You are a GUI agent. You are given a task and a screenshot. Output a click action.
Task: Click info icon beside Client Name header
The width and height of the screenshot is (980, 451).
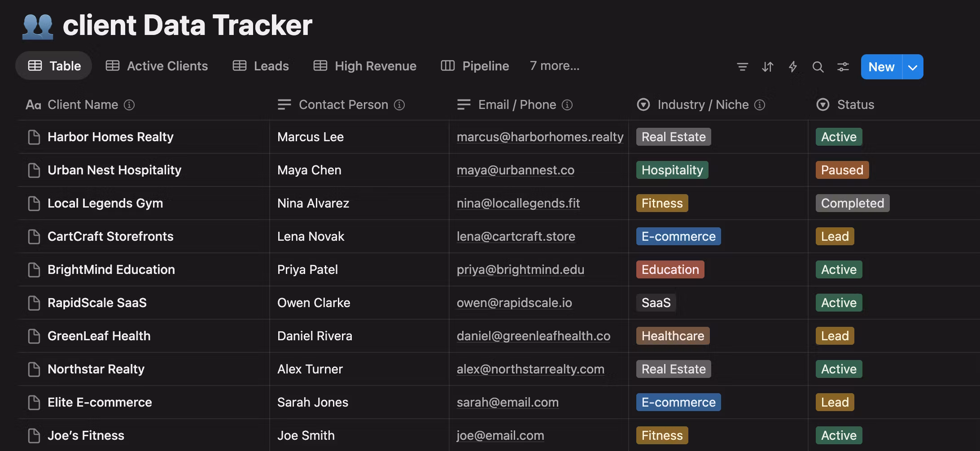[129, 105]
